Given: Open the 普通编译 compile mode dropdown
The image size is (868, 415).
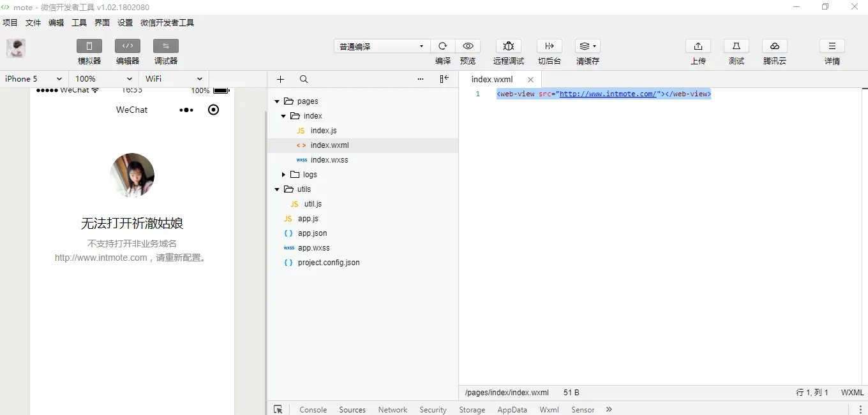Looking at the screenshot, I should [382, 46].
